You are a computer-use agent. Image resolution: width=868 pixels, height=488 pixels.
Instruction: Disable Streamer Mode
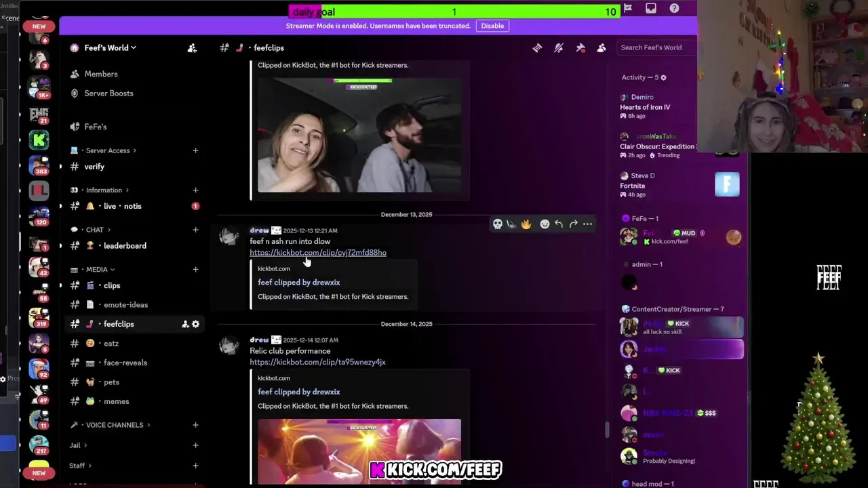[492, 26]
